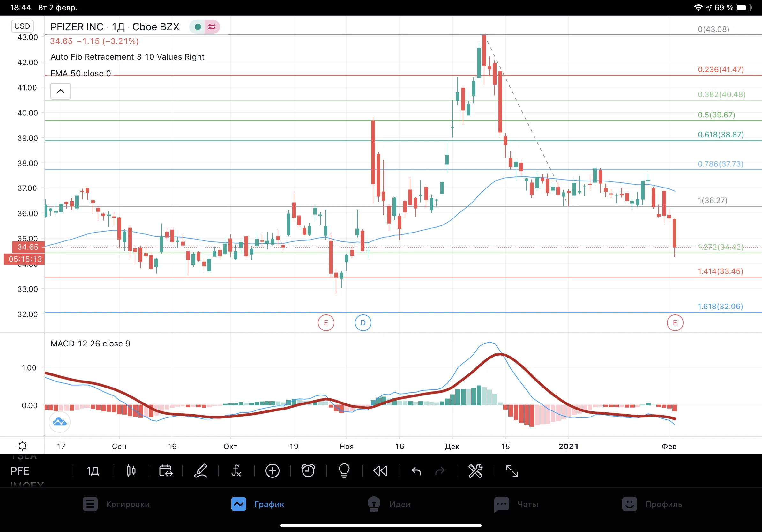Open the February earnings E marker
762x532 pixels.
point(675,323)
